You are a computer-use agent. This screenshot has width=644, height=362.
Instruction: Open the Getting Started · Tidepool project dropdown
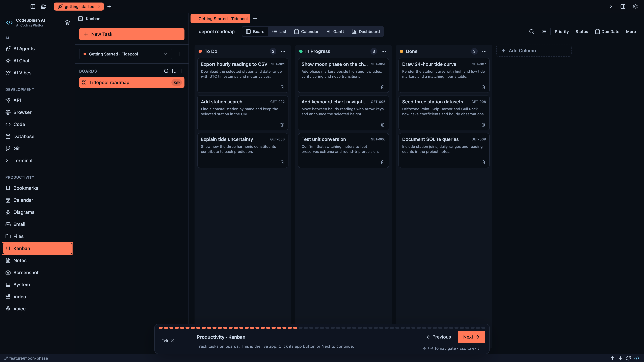point(125,54)
